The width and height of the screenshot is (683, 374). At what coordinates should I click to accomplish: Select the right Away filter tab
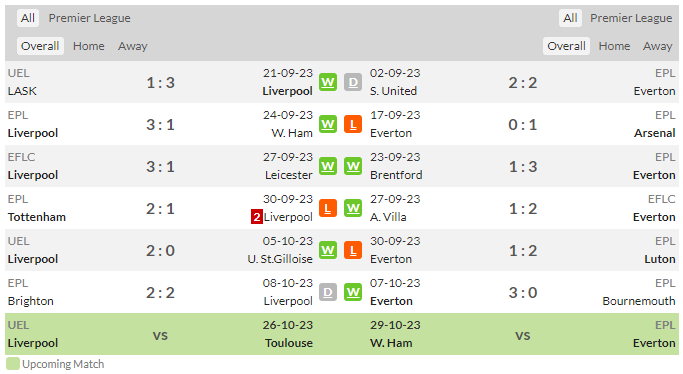click(657, 46)
